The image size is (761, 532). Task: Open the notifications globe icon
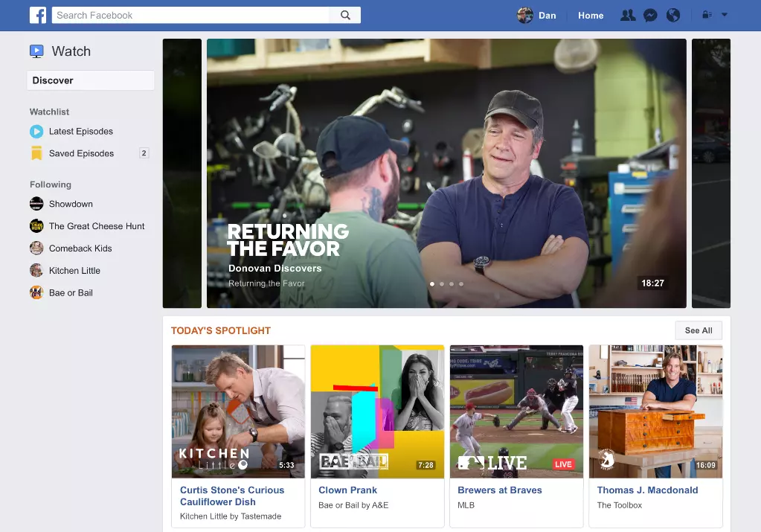tap(673, 16)
